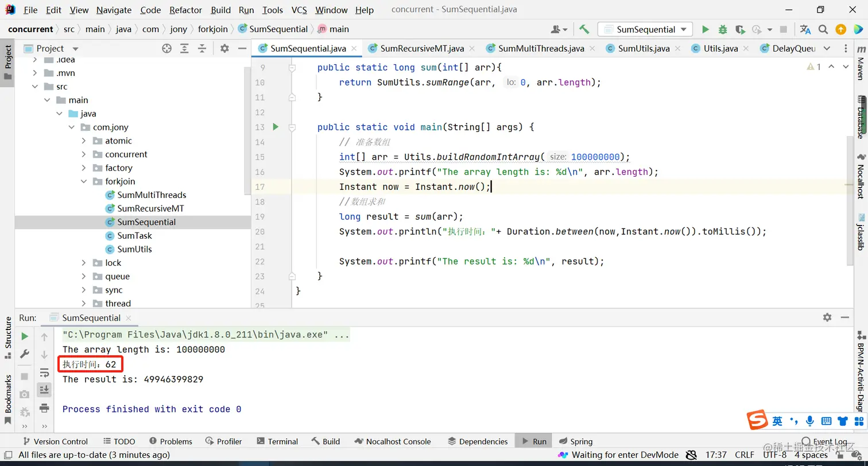Image resolution: width=868 pixels, height=466 pixels.
Task: Open the VCS menu
Action: 299,10
